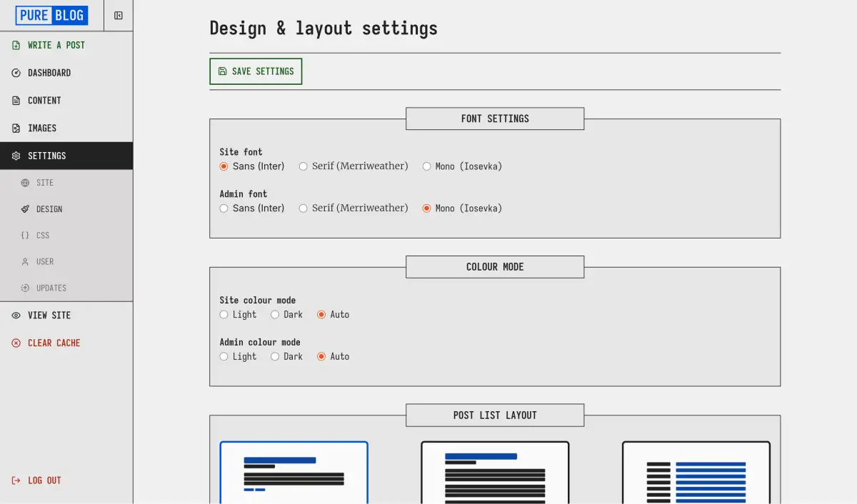Click the Site globe icon
Viewport: 857px width, 504px height.
25,183
